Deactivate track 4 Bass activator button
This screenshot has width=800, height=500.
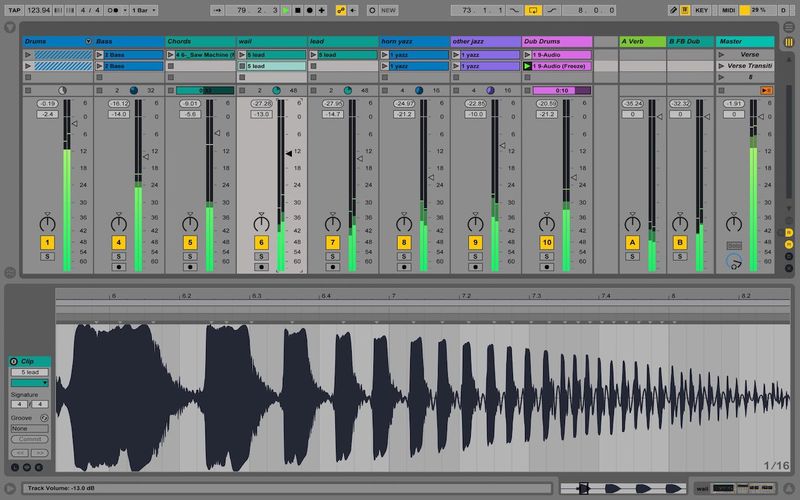[x=118, y=242]
